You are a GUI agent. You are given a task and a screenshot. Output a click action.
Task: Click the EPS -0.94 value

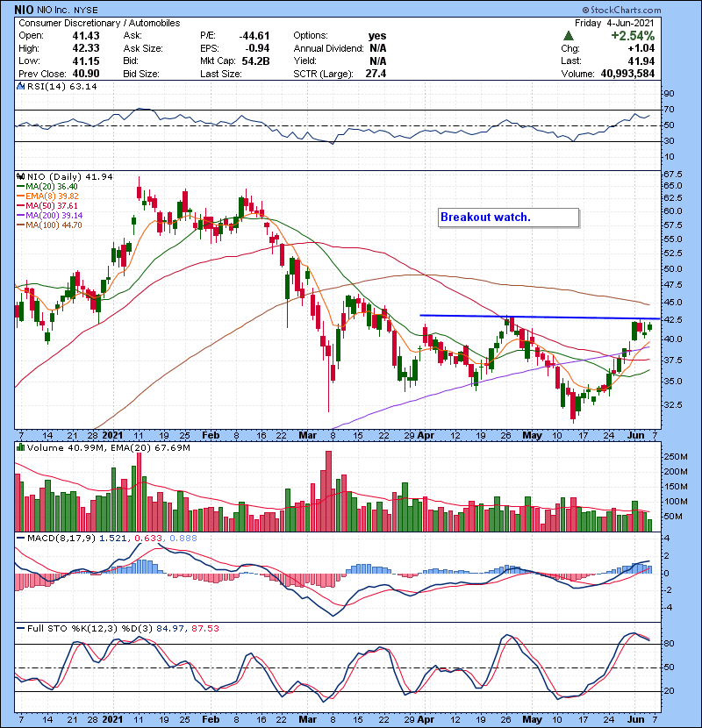257,48
